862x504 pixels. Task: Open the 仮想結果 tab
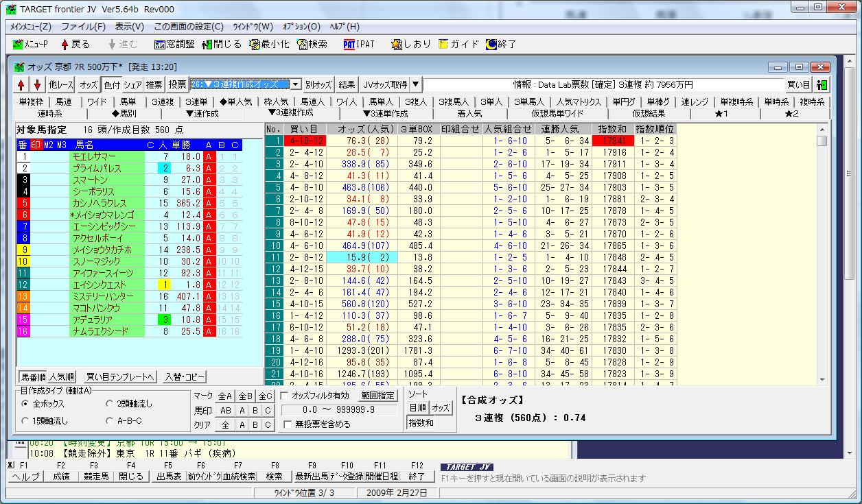coord(649,114)
